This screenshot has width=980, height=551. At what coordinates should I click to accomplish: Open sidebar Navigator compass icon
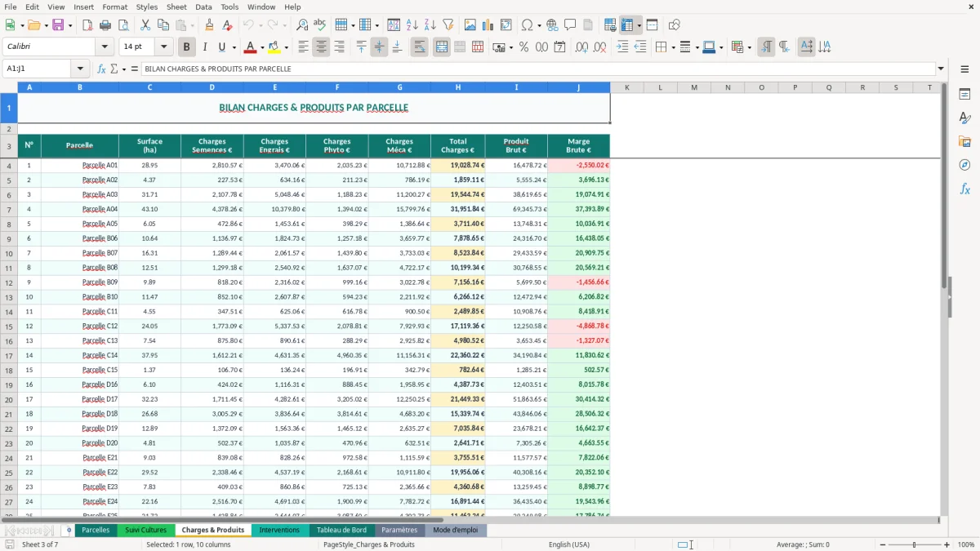(964, 165)
